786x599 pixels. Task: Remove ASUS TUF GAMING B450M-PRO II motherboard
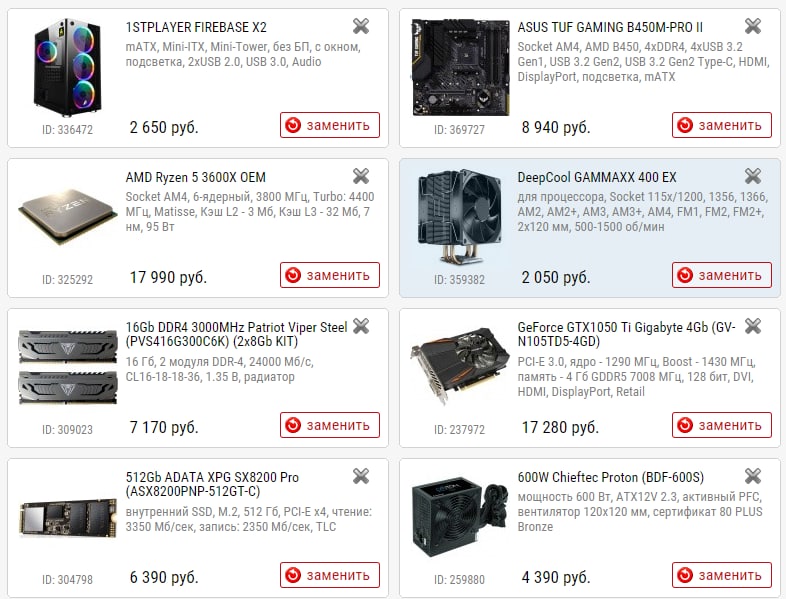point(753,26)
